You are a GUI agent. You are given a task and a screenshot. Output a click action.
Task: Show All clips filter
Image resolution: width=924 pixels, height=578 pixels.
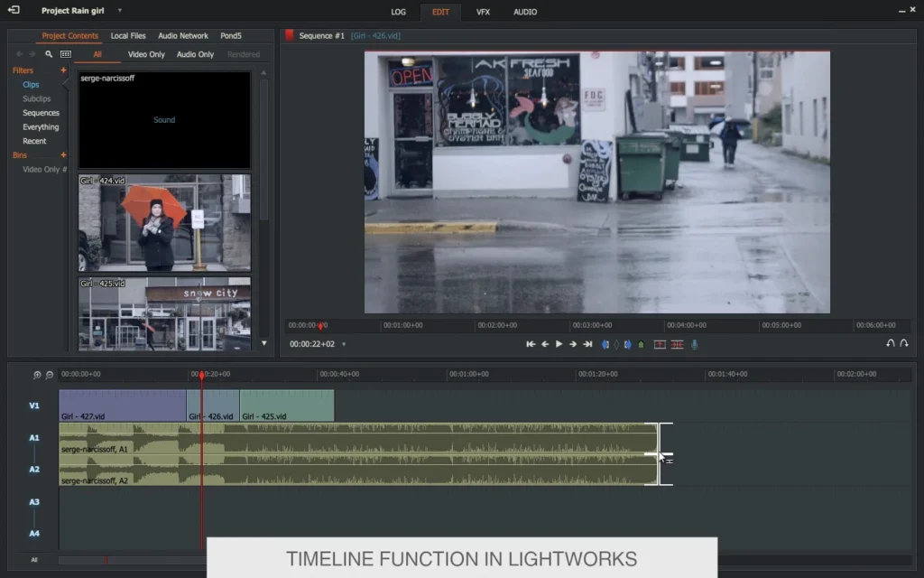pyautogui.click(x=97, y=54)
